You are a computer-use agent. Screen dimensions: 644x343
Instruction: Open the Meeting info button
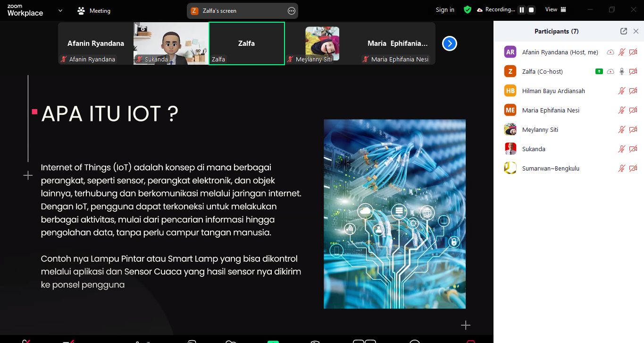(x=93, y=10)
